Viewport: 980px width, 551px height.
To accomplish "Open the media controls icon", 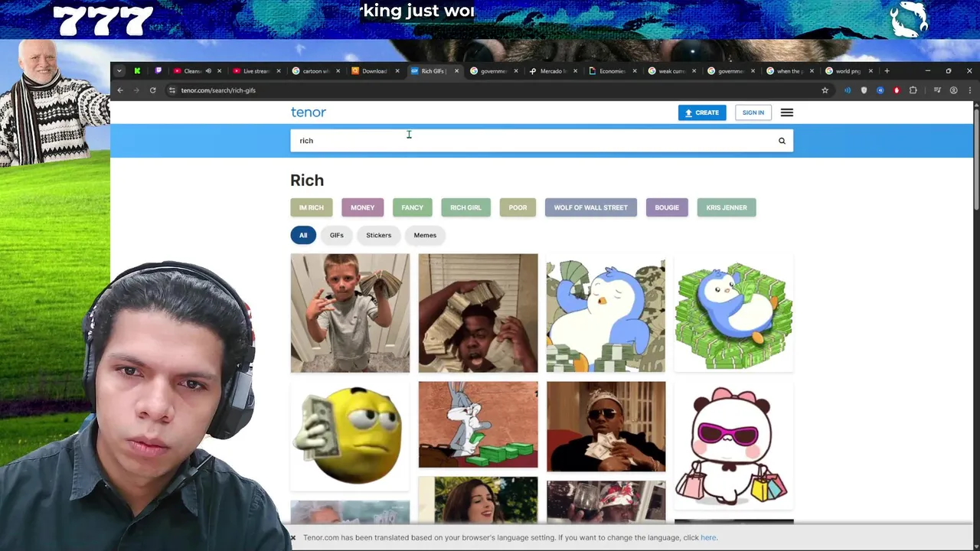I will click(x=937, y=90).
